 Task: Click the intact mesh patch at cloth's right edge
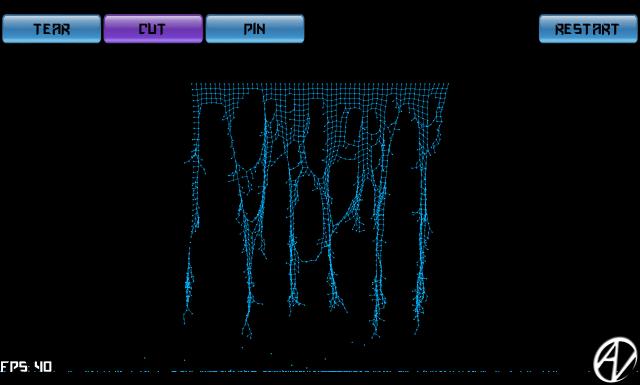(437, 122)
